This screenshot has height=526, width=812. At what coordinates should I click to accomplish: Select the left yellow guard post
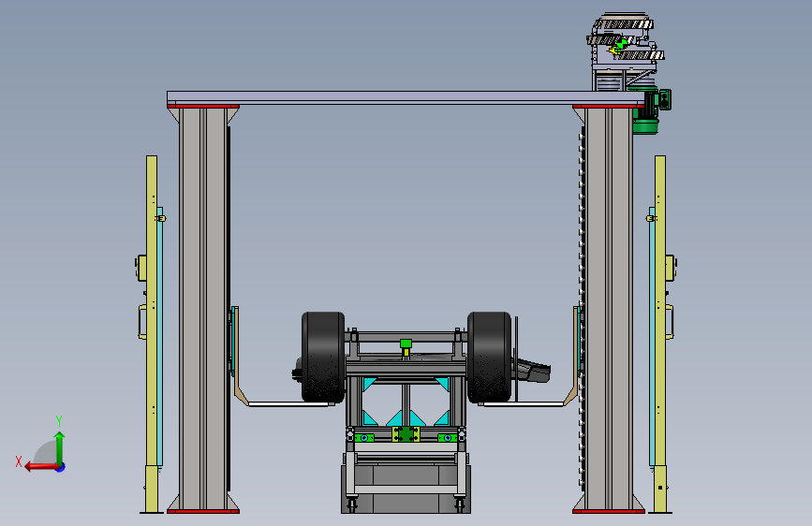[x=152, y=334]
